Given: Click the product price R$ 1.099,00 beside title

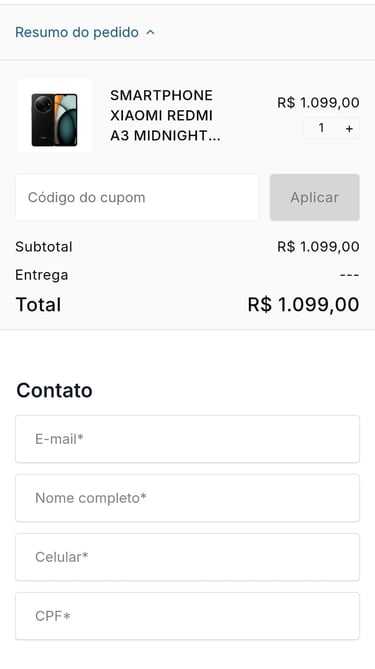Looking at the screenshot, I should [x=318, y=103].
